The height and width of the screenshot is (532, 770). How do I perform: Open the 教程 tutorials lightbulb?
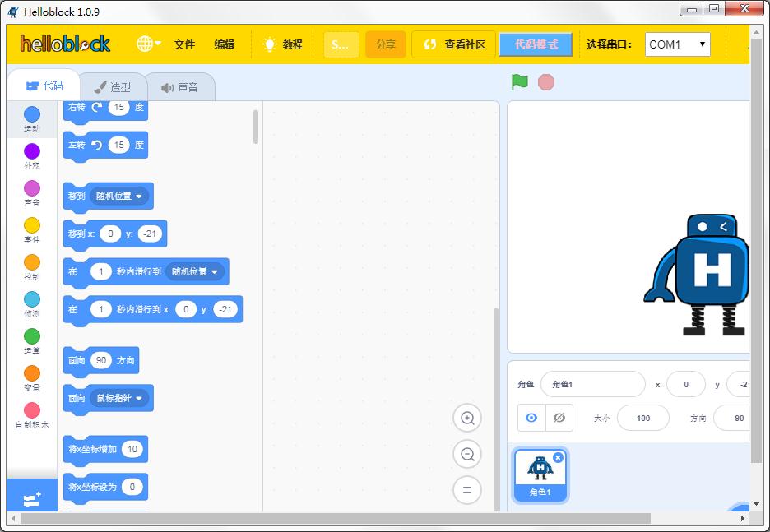(282, 44)
